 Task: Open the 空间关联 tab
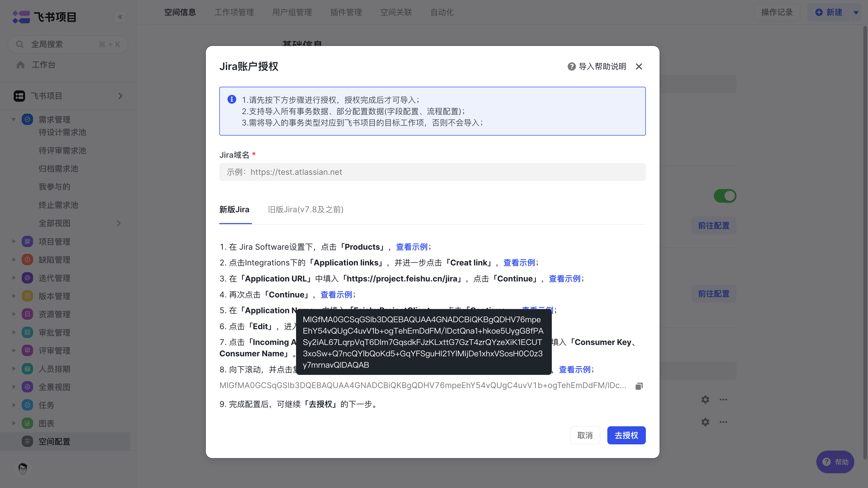(396, 12)
